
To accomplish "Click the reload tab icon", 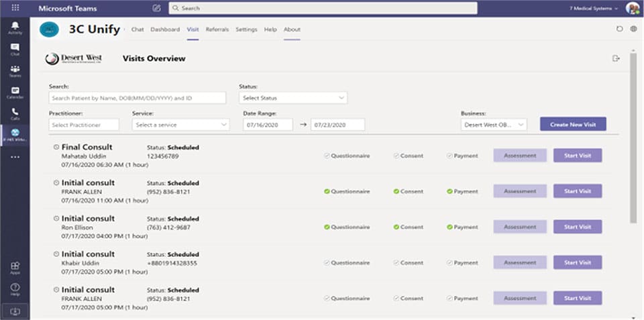I will 619,30.
